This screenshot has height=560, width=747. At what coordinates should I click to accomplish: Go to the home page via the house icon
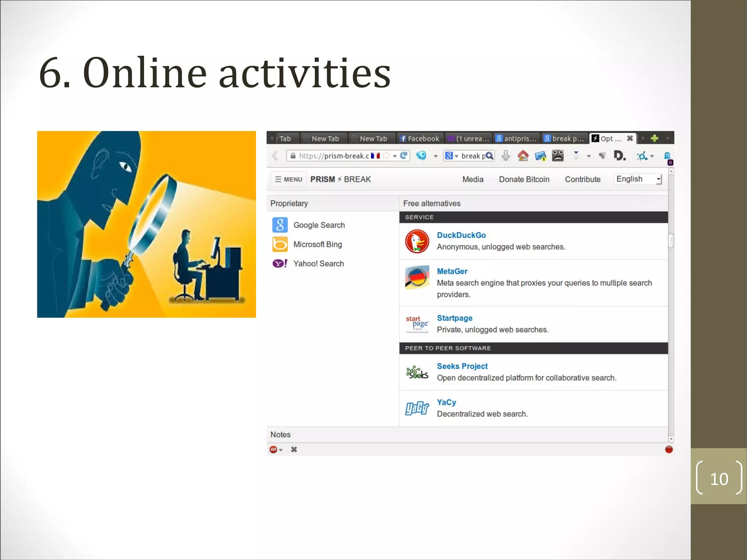tap(523, 156)
